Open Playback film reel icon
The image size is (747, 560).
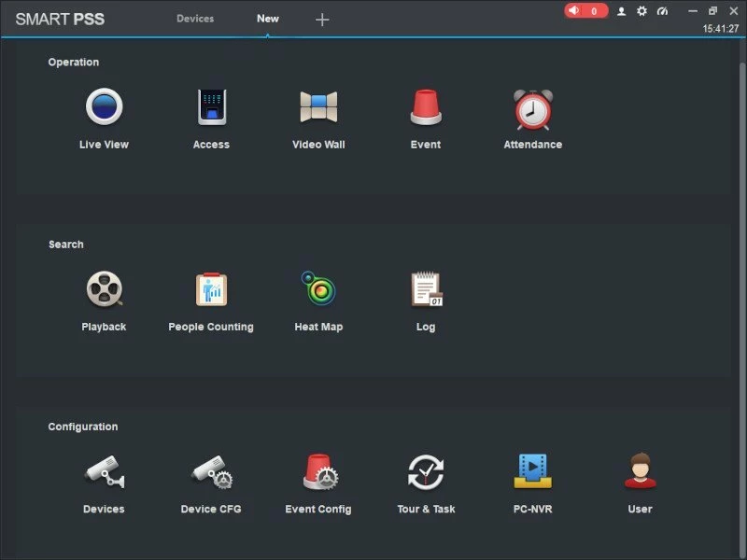[x=104, y=290]
